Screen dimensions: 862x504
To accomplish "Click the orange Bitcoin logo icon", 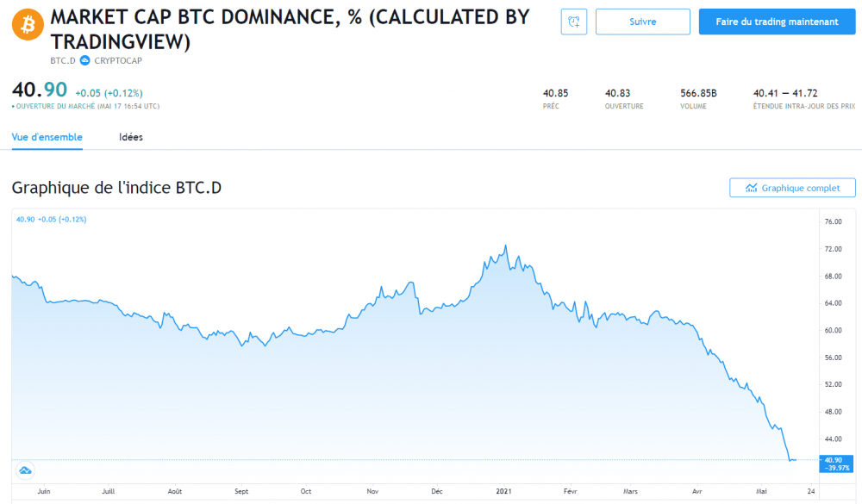I will point(27,25).
